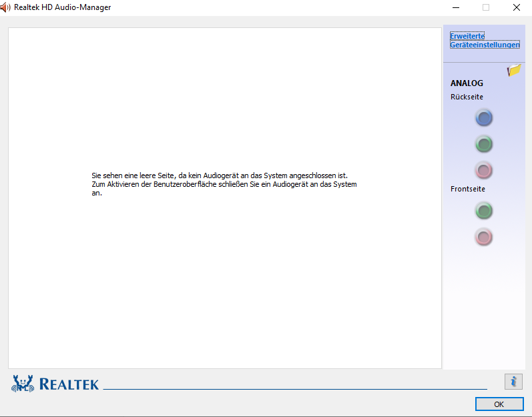The image size is (532, 417).
Task: Click the ANALOG heading
Action: 467,83
